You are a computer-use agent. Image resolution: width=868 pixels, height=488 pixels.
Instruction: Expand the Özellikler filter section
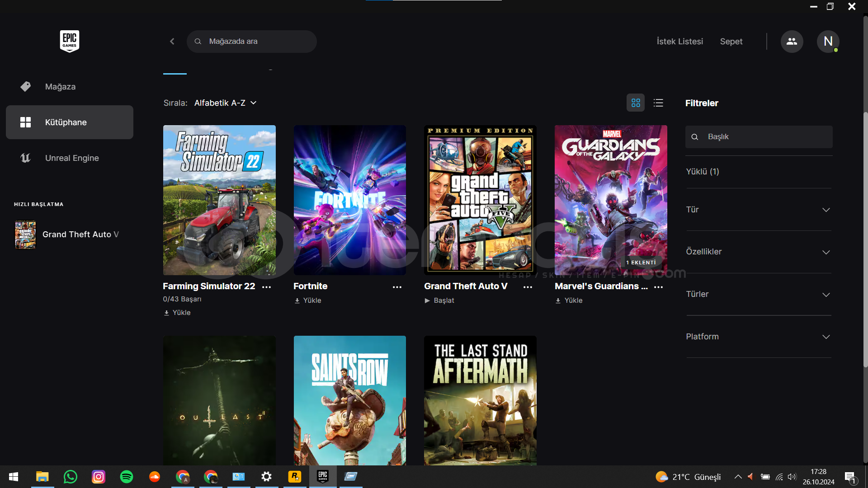coord(759,252)
